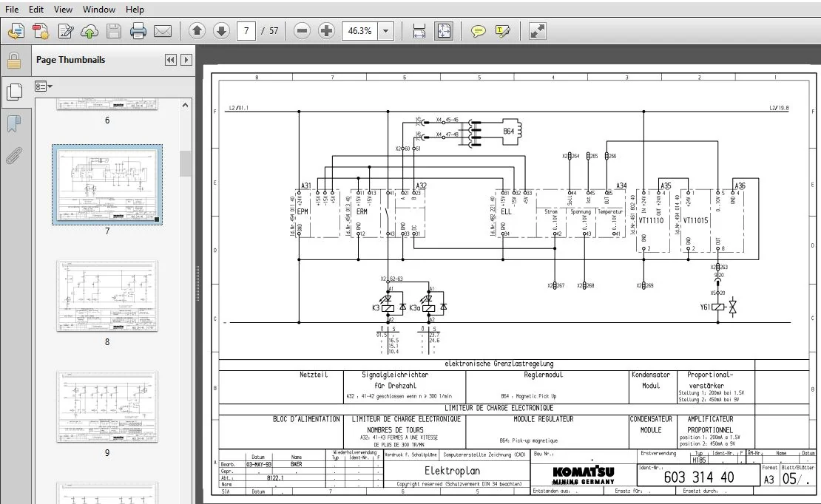Click the zoom percentage field 46.3%
Image resolution: width=821 pixels, height=504 pixels.
359,31
